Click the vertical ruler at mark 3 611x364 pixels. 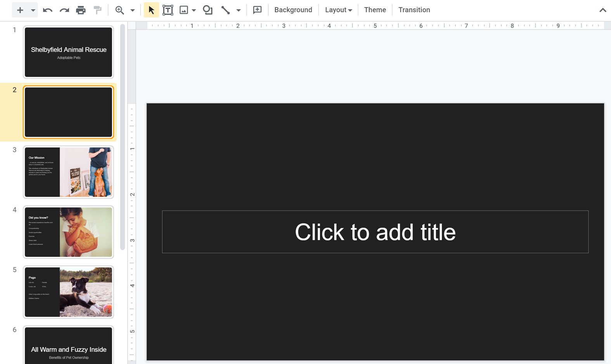132,240
